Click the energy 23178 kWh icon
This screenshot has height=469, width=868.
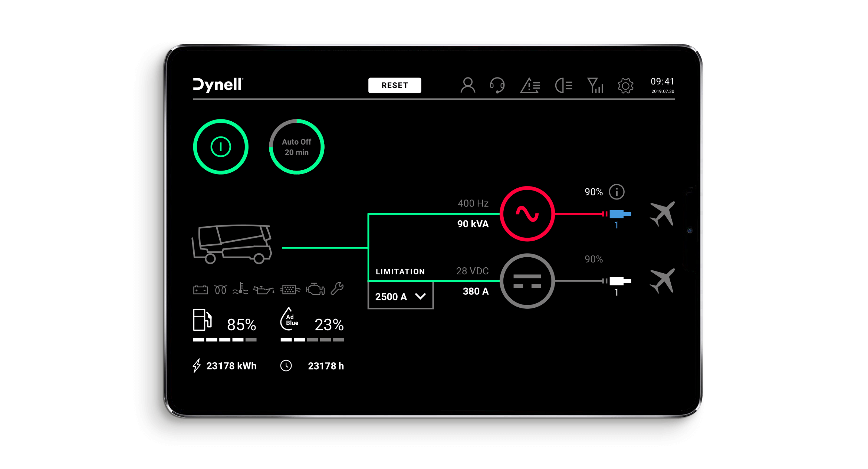(x=197, y=366)
